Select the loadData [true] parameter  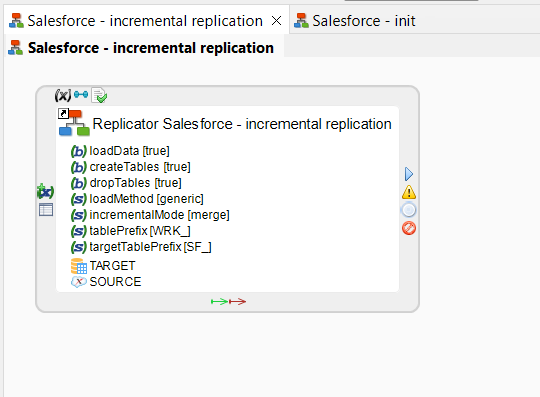point(120,151)
